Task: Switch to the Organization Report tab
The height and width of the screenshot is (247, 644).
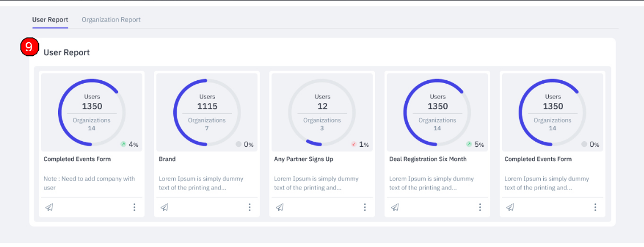Action: [x=111, y=20]
